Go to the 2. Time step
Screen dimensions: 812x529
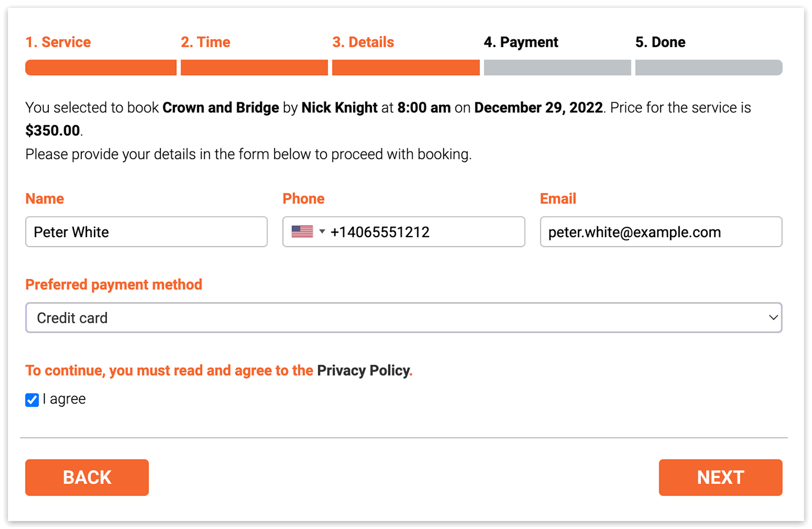point(205,42)
